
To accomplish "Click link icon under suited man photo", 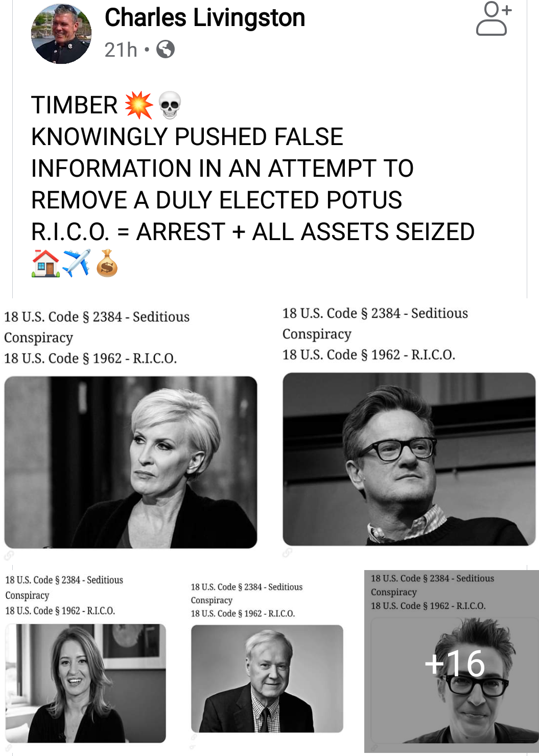I will [x=193, y=738].
